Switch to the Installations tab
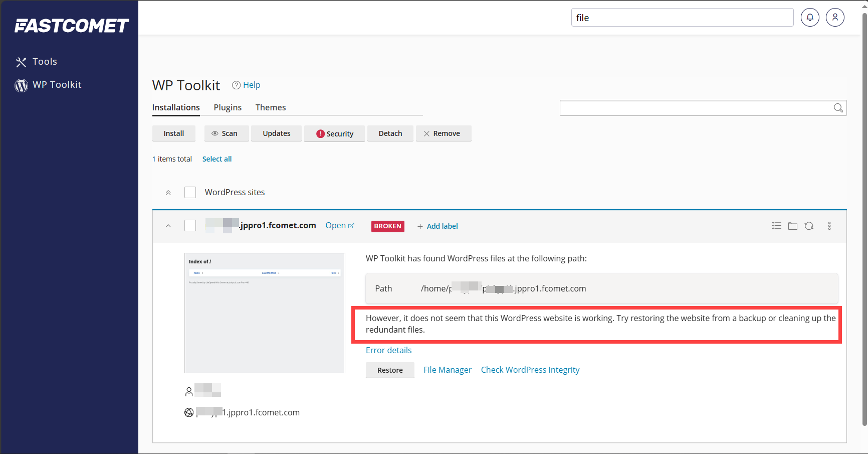The image size is (868, 454). point(176,107)
